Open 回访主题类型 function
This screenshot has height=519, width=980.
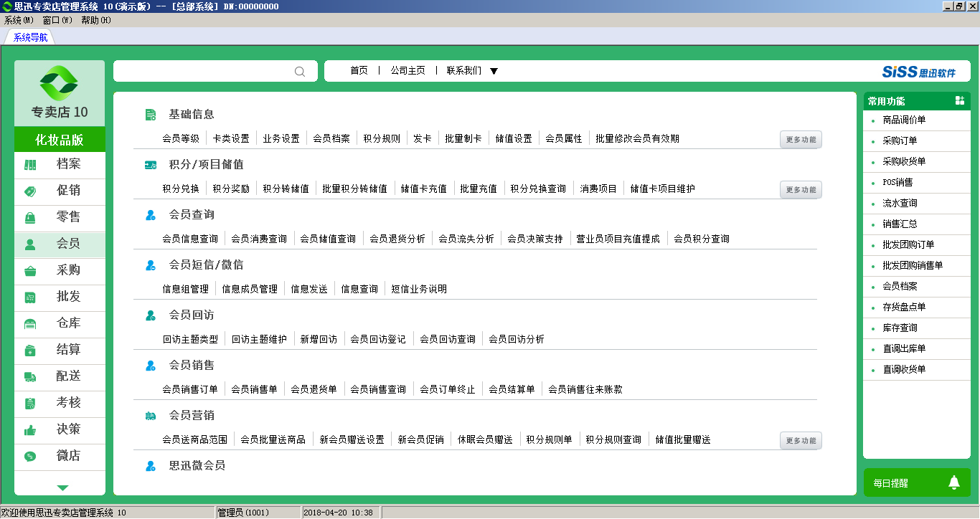[x=190, y=339]
